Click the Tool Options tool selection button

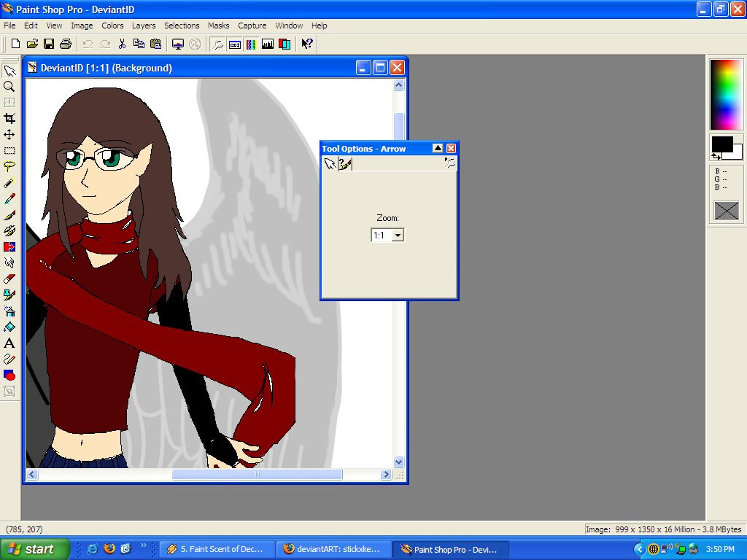click(449, 163)
